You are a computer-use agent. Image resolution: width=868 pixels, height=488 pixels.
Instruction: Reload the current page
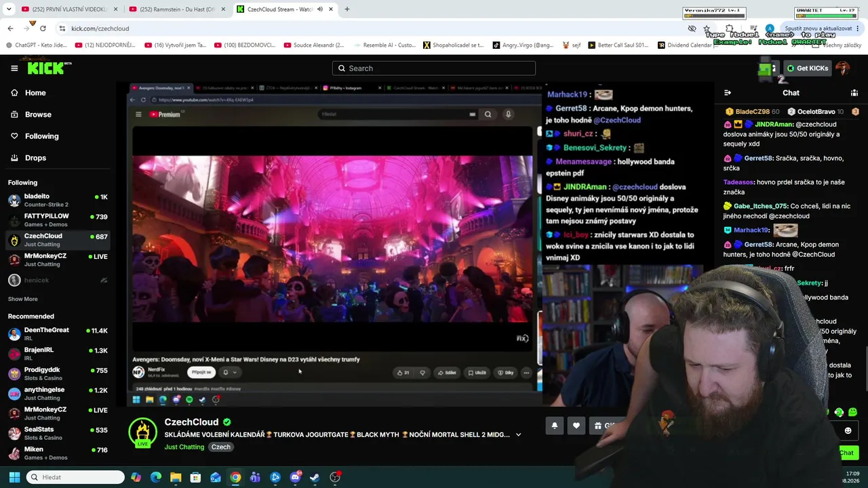(43, 28)
